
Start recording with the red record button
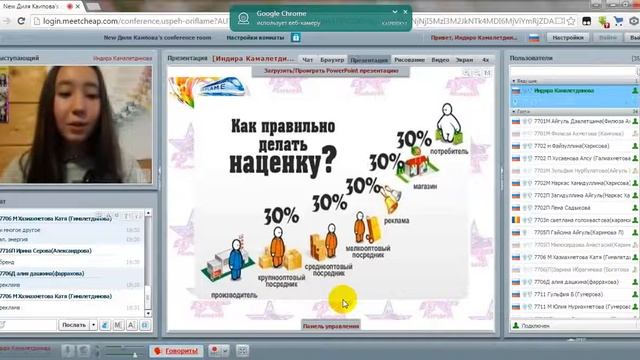click(214, 350)
